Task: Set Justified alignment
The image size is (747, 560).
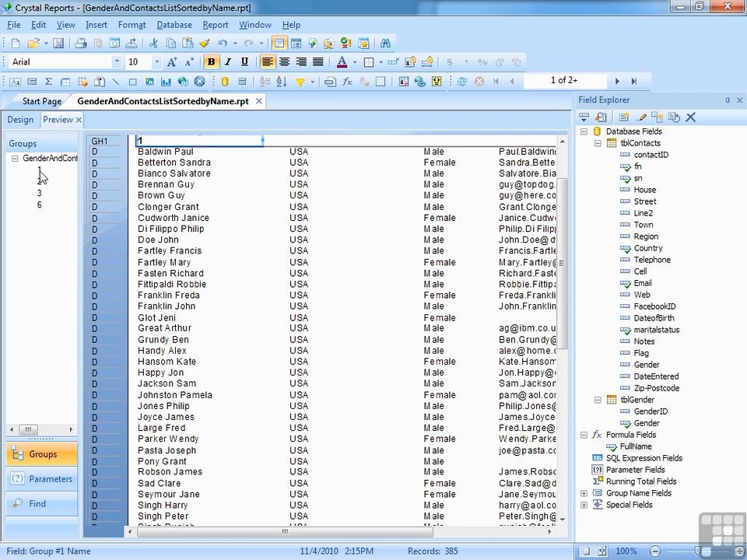Action: point(317,62)
